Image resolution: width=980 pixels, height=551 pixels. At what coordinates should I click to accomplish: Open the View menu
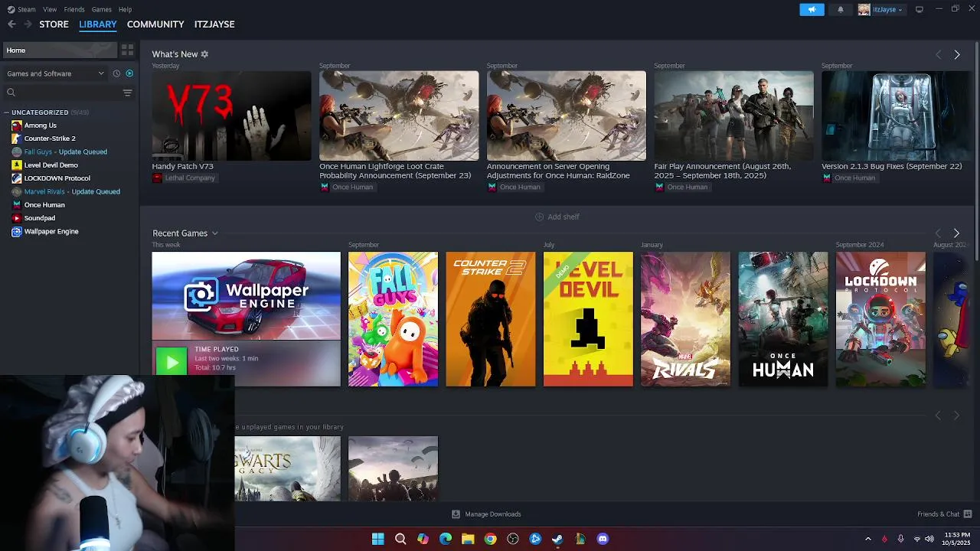[50, 9]
